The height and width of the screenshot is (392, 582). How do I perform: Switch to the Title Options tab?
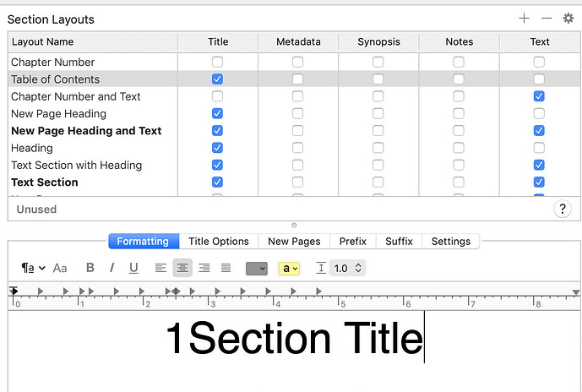tap(219, 242)
